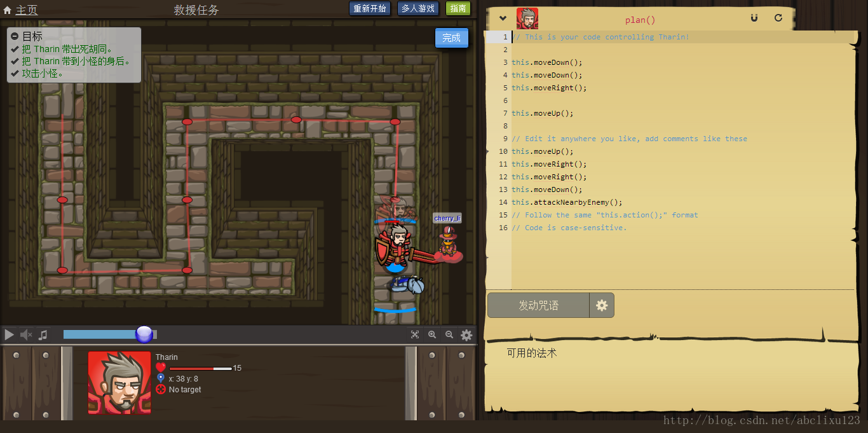Toggle the magnet icon in editor header
868x433 pixels.
pyautogui.click(x=754, y=18)
